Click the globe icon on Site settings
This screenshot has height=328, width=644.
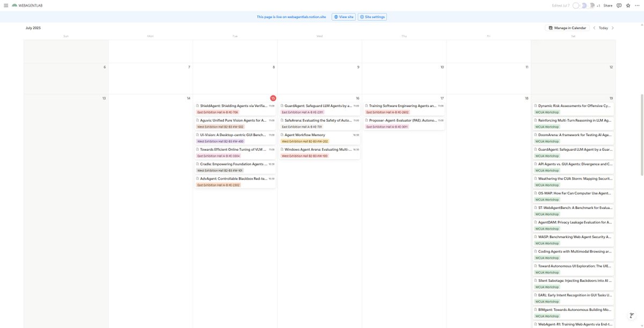point(362,17)
